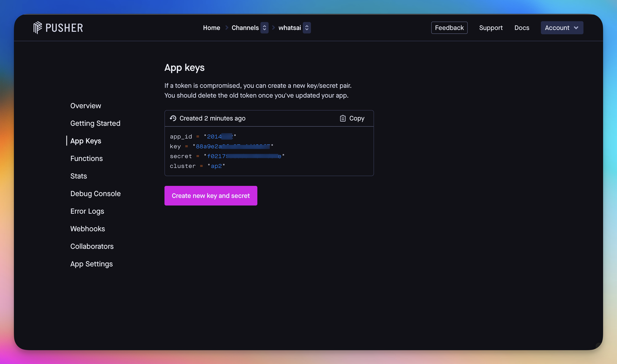Open the whatsai app switcher
Viewport: 617px width, 364px height.
click(307, 28)
